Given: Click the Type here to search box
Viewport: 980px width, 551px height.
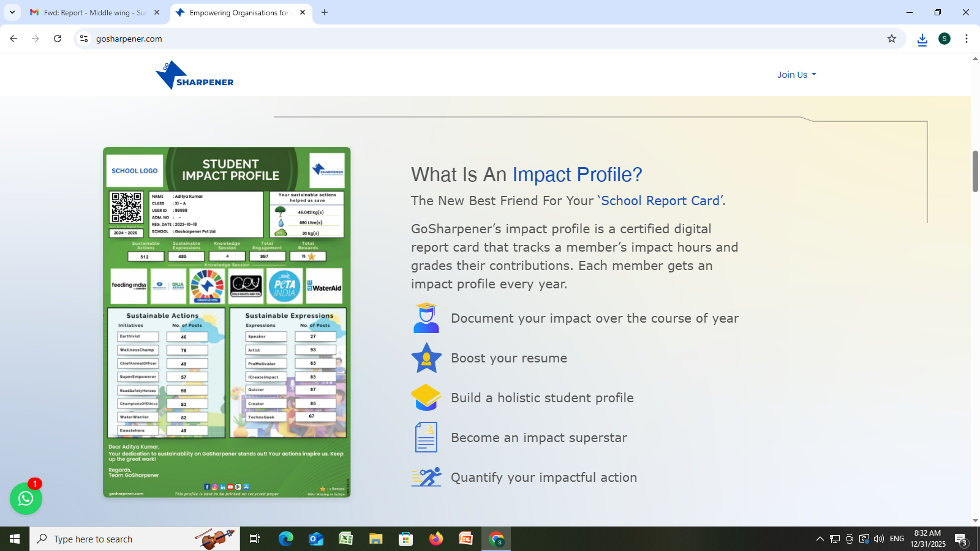Looking at the screenshot, I should point(135,539).
